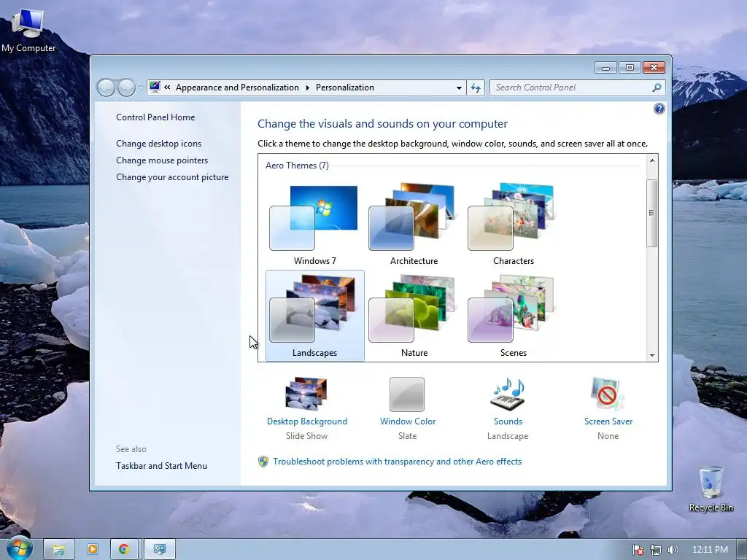The height and width of the screenshot is (560, 747).
Task: Open Google Chrome from taskbar
Action: coord(124,549)
